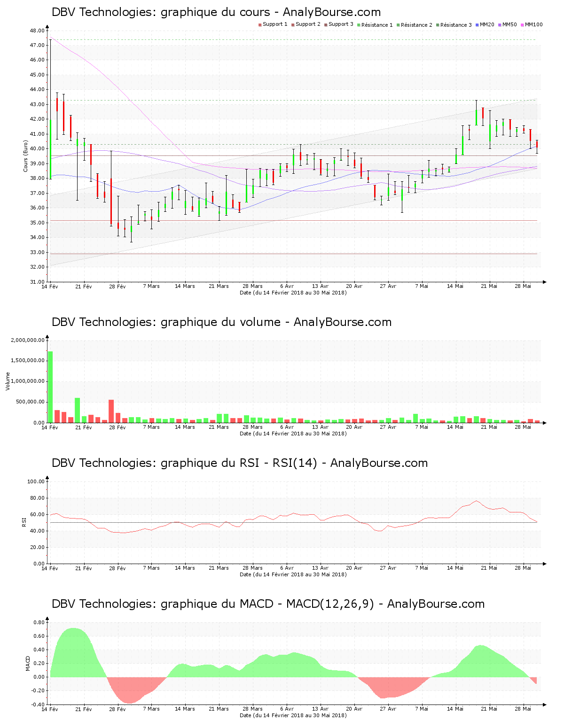Viewport: 564px width, 728px height.
Task: Click the '20.00' RSI axis value
Action: [x=37, y=547]
